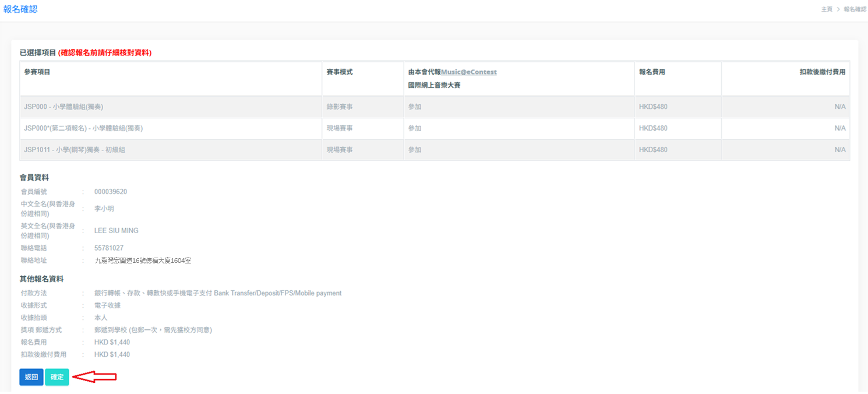The height and width of the screenshot is (394, 868).
Task: Click 參加 in the JSP1011 row
Action: coord(414,150)
